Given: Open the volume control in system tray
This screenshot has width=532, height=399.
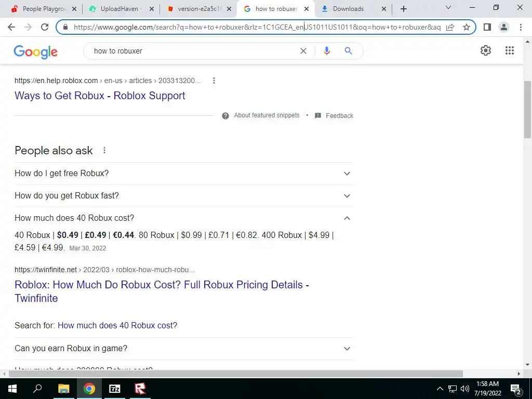Looking at the screenshot, I should [x=465, y=389].
